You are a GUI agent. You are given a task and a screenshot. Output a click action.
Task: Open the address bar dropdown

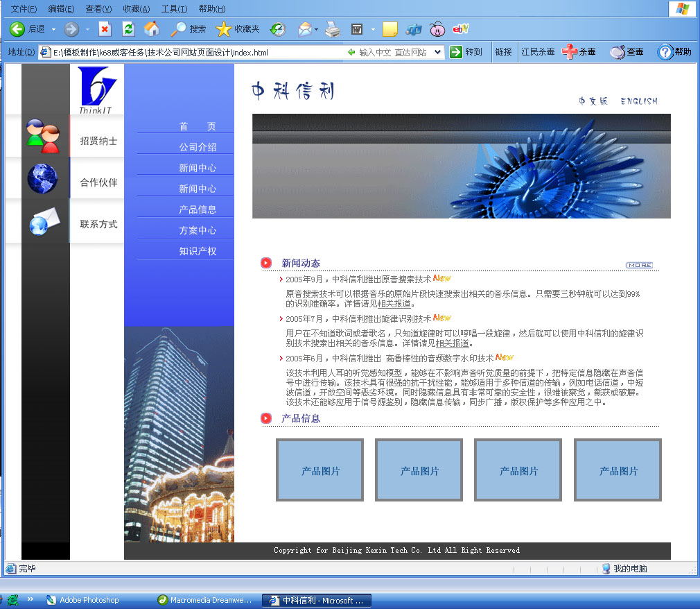437,52
